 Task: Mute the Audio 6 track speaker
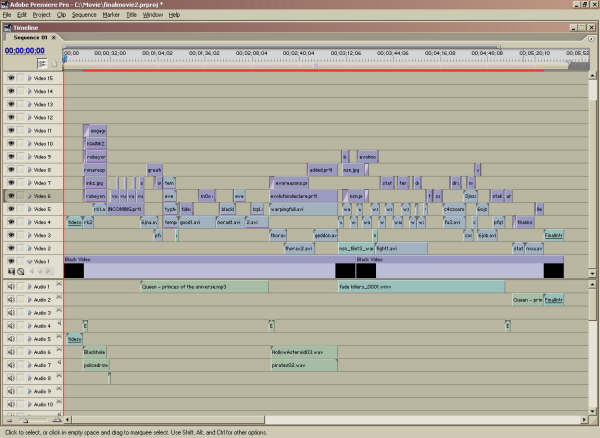(11, 352)
